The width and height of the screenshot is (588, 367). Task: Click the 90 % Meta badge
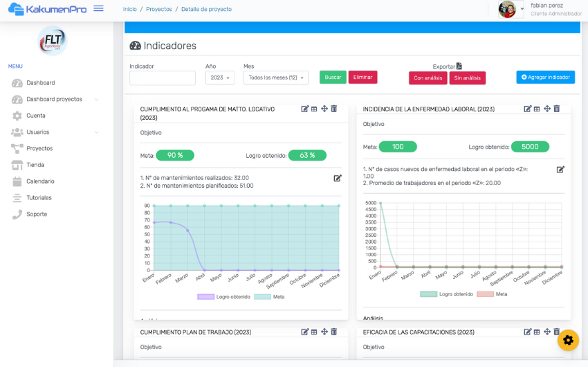coord(175,155)
